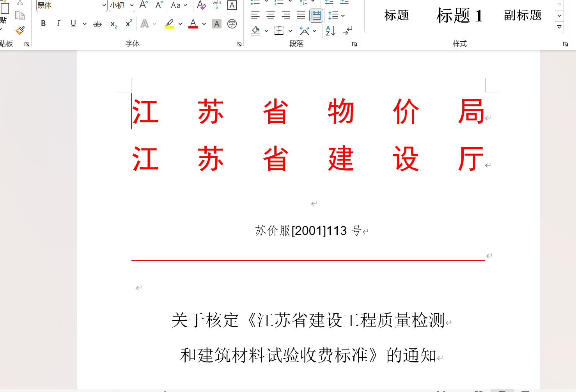Open the underline style dropdown arrow
This screenshot has height=392, width=576.
pyautogui.click(x=84, y=24)
